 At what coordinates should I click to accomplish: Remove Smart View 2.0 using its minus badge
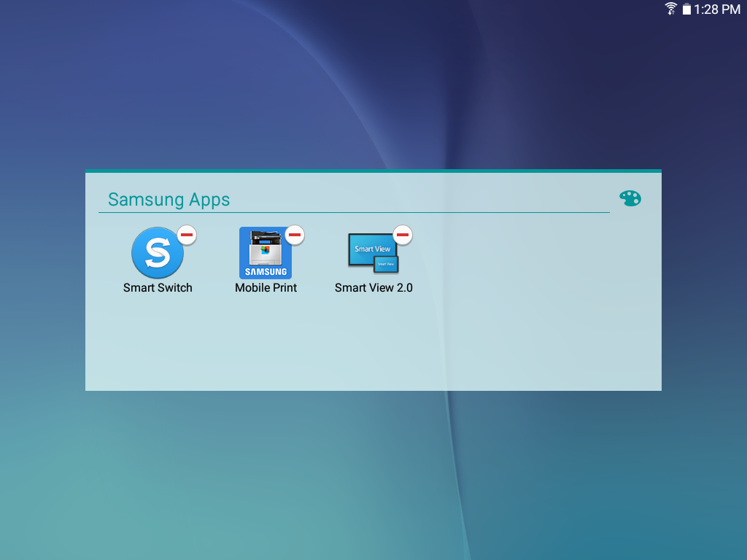click(x=403, y=235)
